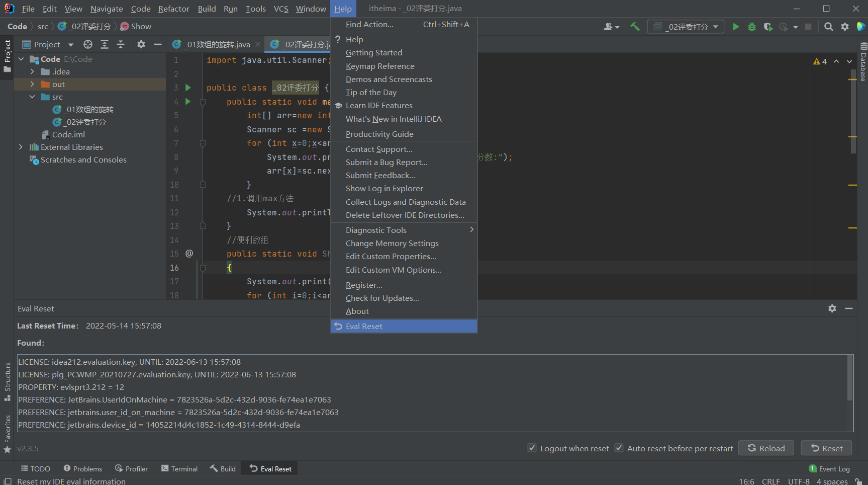
Task: Expand External Libraries node
Action: (x=21, y=147)
